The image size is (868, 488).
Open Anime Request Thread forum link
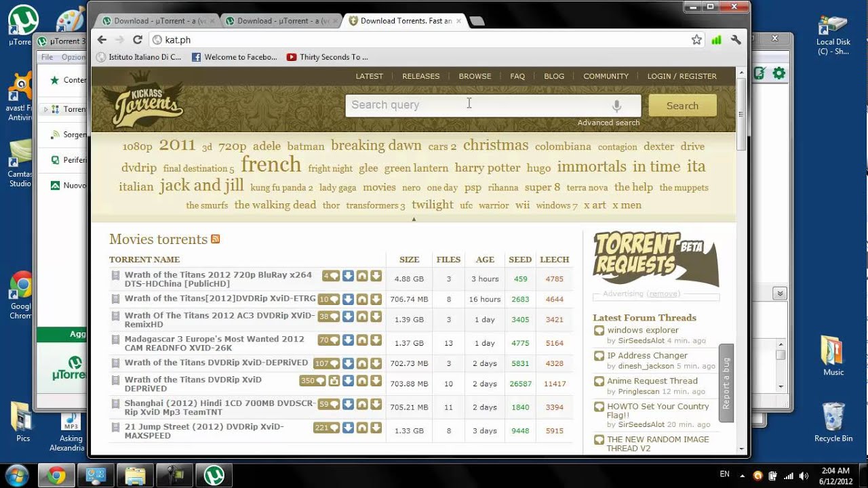click(x=652, y=381)
